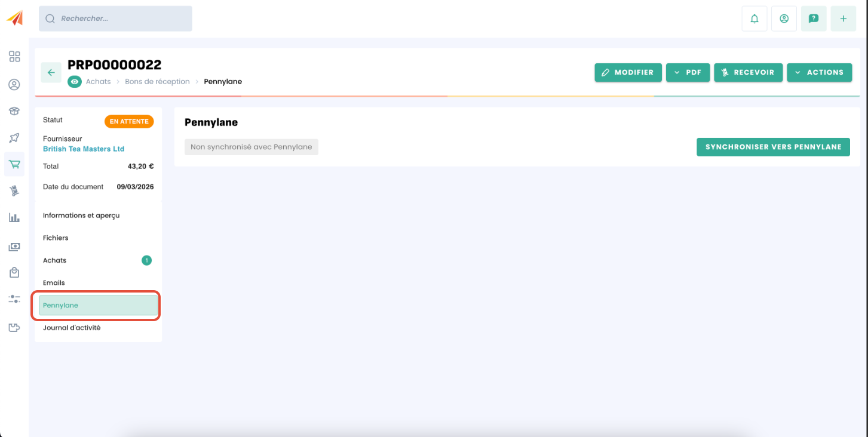
Task: Open the bar chart reports sidebar icon
Action: [14, 218]
